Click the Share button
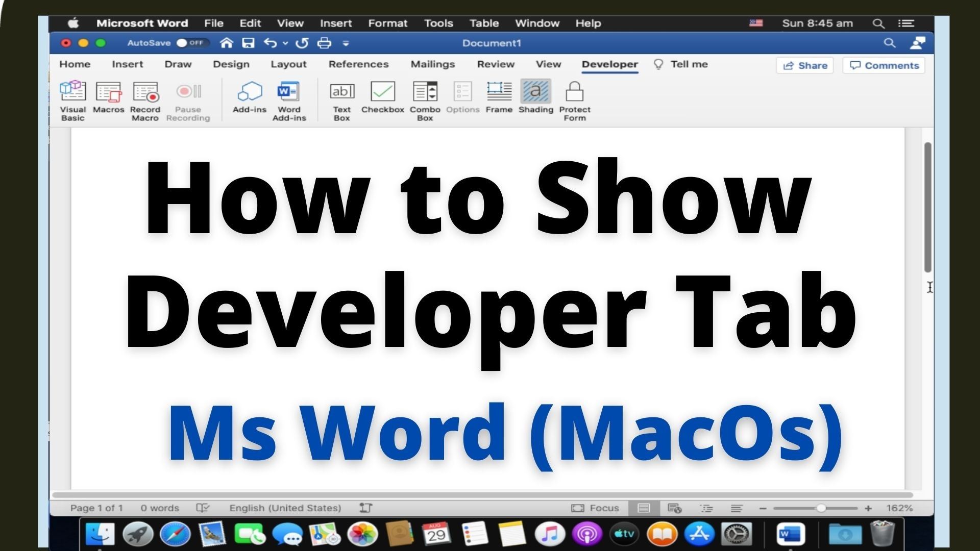This screenshot has width=980, height=551. (805, 65)
